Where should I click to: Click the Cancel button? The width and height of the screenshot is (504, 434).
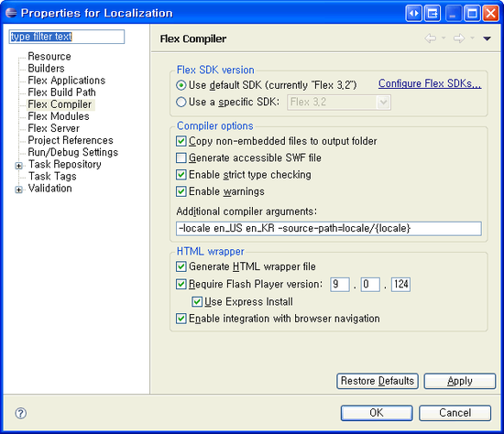click(x=455, y=413)
